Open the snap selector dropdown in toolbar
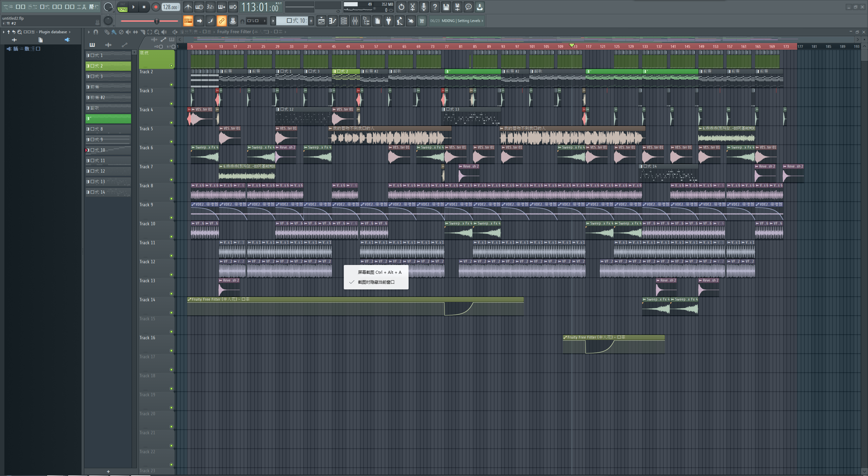This screenshot has height=476, width=868. (x=256, y=21)
